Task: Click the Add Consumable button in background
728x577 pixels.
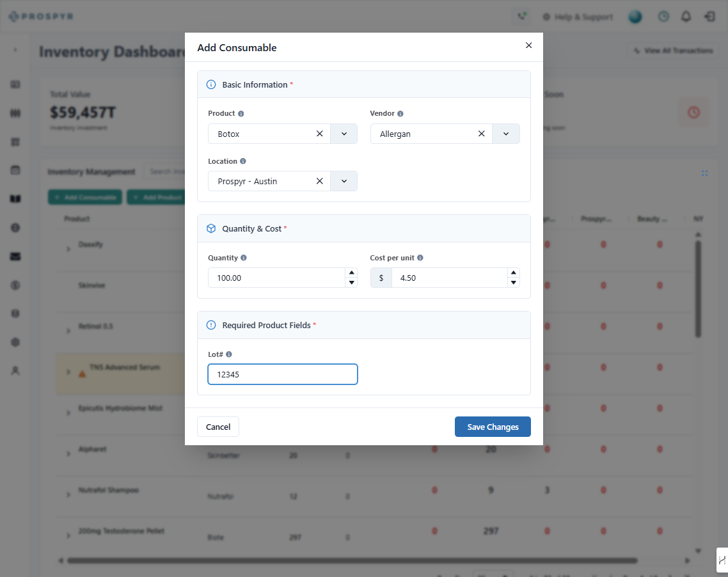Action: point(85,197)
